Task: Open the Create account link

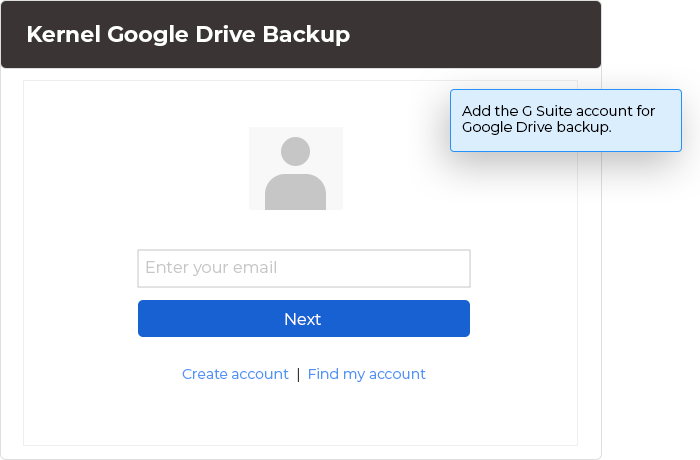Action: [235, 374]
